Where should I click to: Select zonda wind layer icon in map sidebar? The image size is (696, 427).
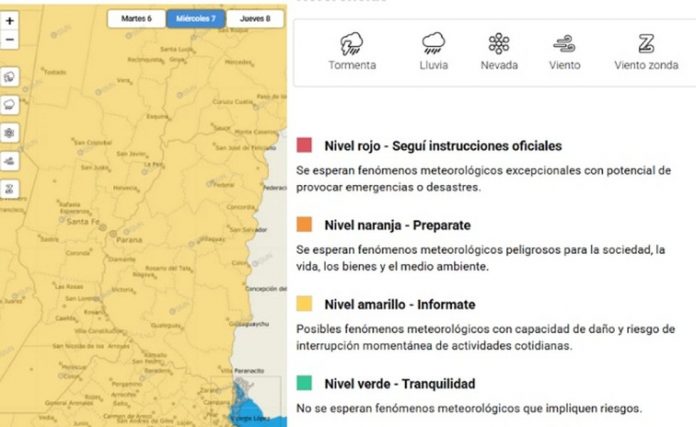click(x=10, y=189)
